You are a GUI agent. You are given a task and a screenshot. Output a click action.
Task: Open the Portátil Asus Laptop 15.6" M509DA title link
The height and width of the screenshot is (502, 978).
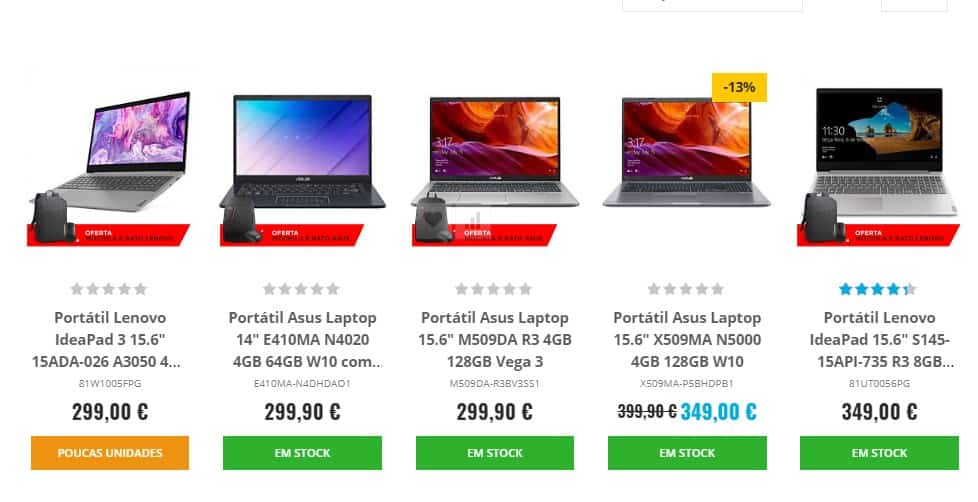point(495,339)
